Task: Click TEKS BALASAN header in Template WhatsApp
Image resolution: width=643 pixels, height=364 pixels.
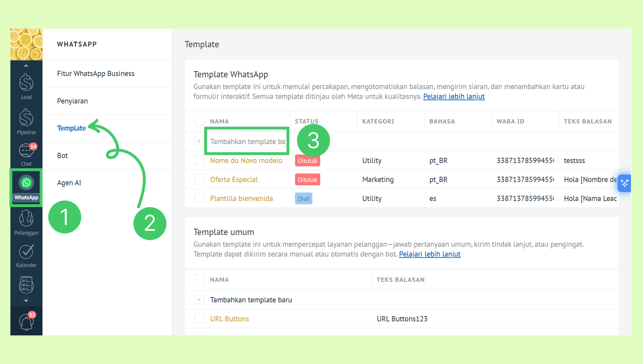Action: coord(587,121)
